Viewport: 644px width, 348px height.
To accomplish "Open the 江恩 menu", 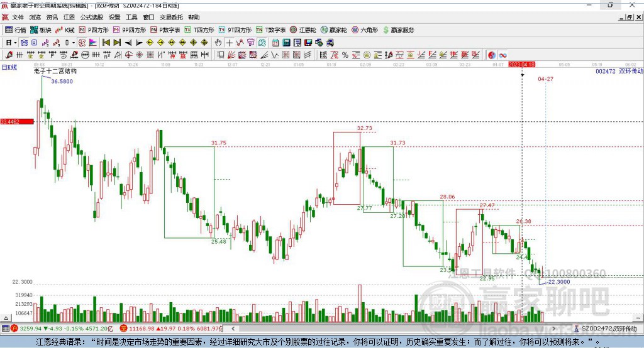I will point(69,17).
